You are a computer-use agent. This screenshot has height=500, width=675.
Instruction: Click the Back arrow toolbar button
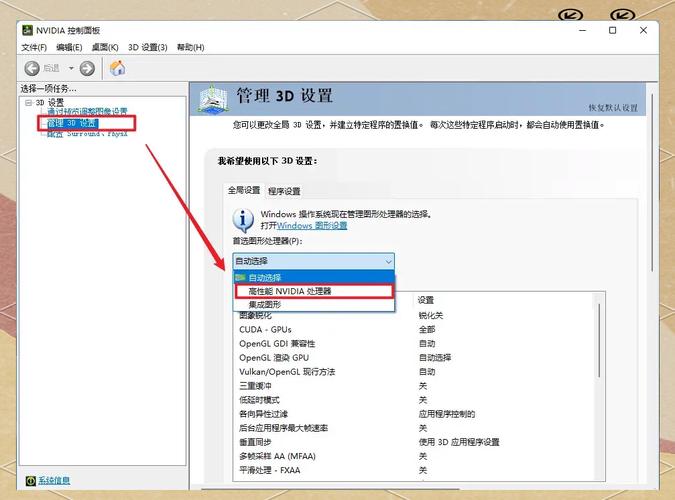click(32, 68)
